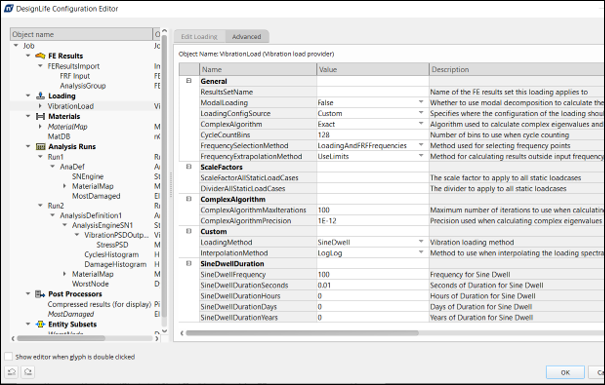Image resolution: width=605 pixels, height=385 pixels.
Task: Collapse the SineDwellDuration property group
Action: 189,263
